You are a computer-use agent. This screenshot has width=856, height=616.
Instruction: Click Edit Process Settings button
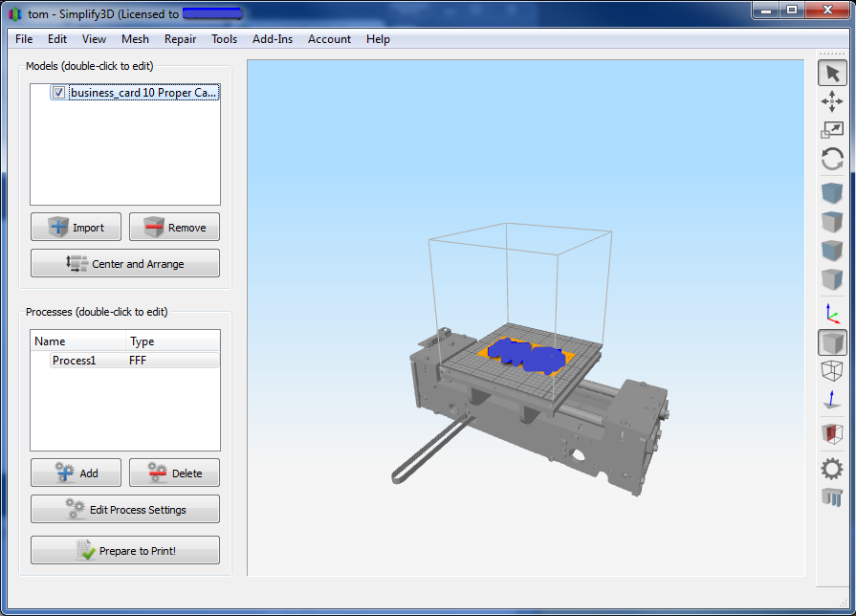click(x=125, y=510)
